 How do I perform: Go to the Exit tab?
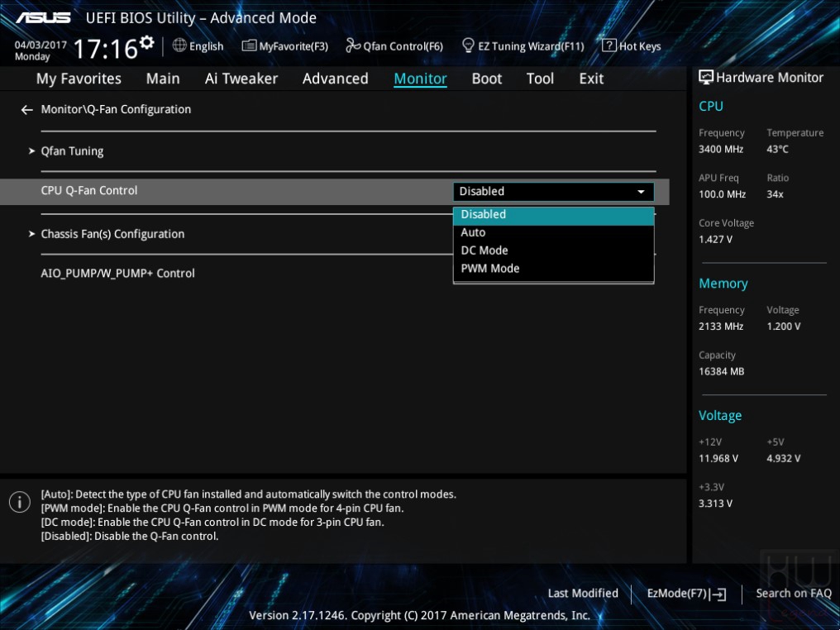point(591,79)
